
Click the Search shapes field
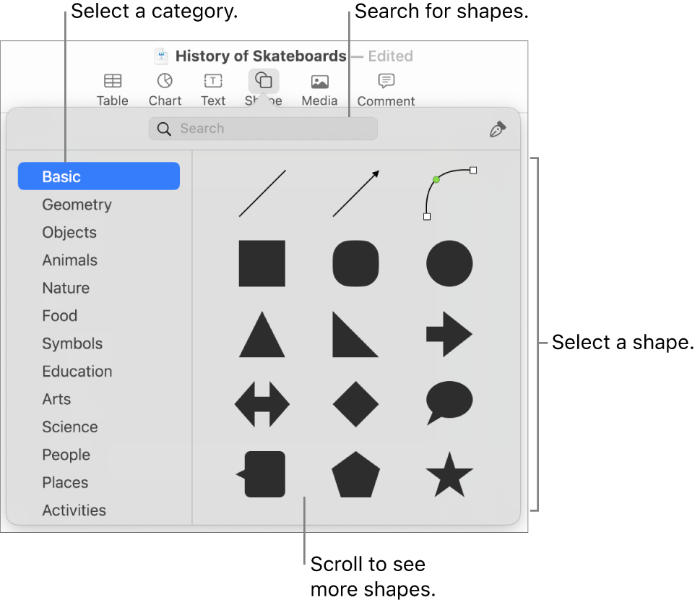tap(263, 129)
